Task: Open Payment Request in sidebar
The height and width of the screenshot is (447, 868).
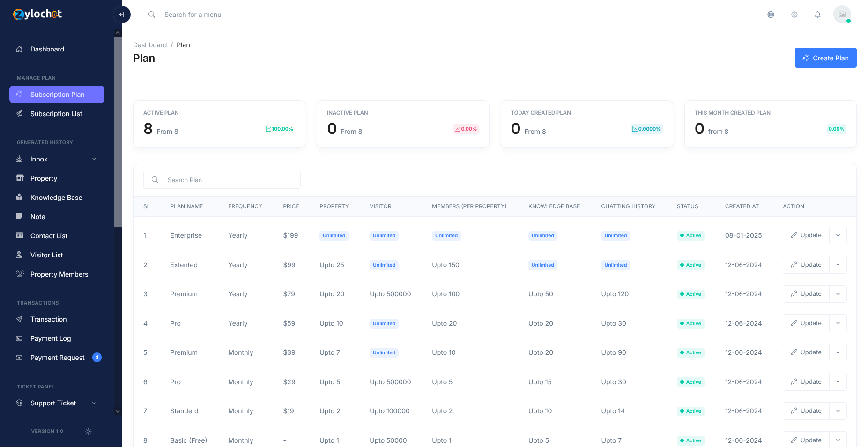Action: tap(57, 358)
